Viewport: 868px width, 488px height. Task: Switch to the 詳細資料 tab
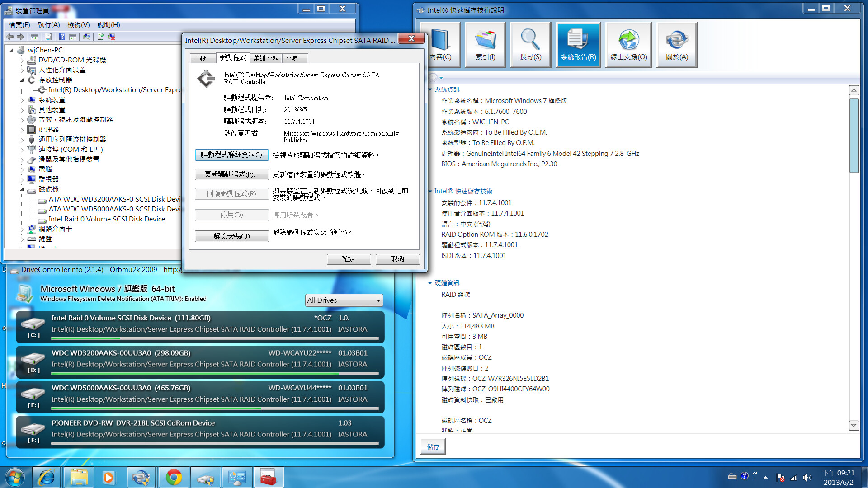(x=266, y=58)
